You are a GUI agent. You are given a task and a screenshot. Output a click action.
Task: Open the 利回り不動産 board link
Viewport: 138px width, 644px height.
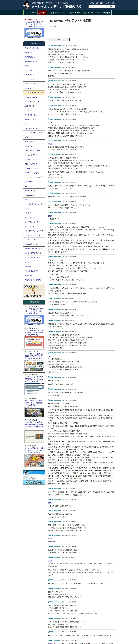(34, 142)
